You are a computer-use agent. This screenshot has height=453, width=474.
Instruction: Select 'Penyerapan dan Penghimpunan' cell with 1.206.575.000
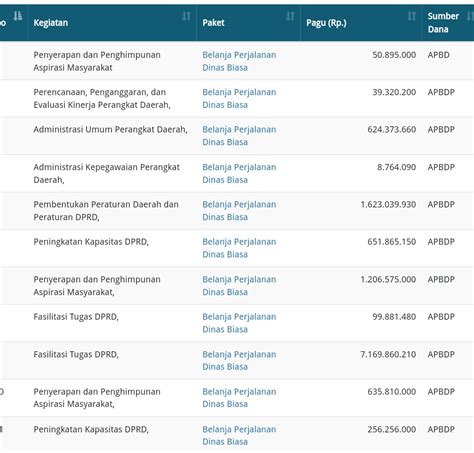[112, 286]
